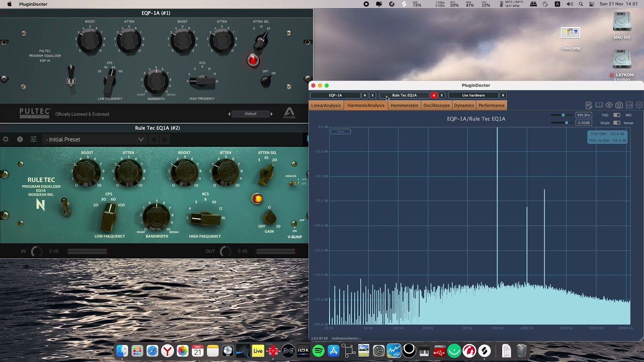Flip the EQP-1A OFF/ON power switch
The height and width of the screenshot is (362, 644).
point(266,80)
